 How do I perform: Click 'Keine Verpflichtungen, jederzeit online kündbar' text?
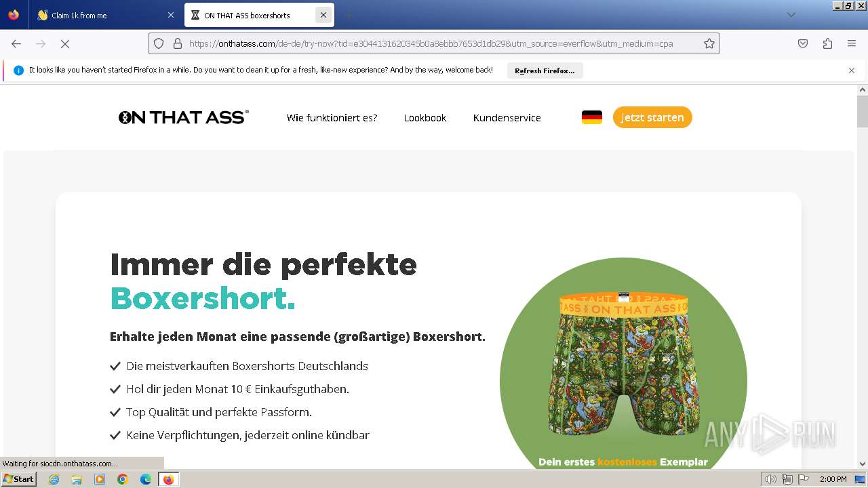[248, 435]
